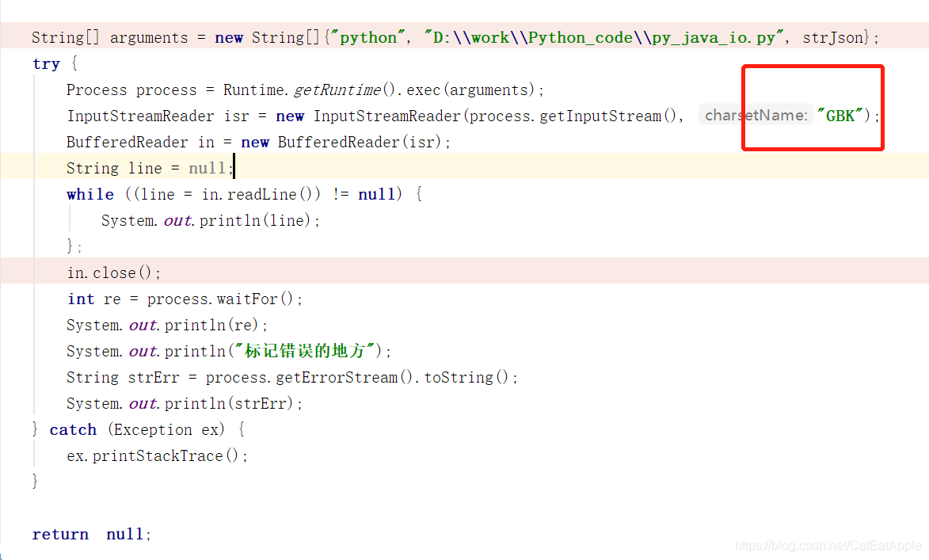Screen dimensions: 929x560
Task: Click the while keyword
Action: [x=90, y=194]
